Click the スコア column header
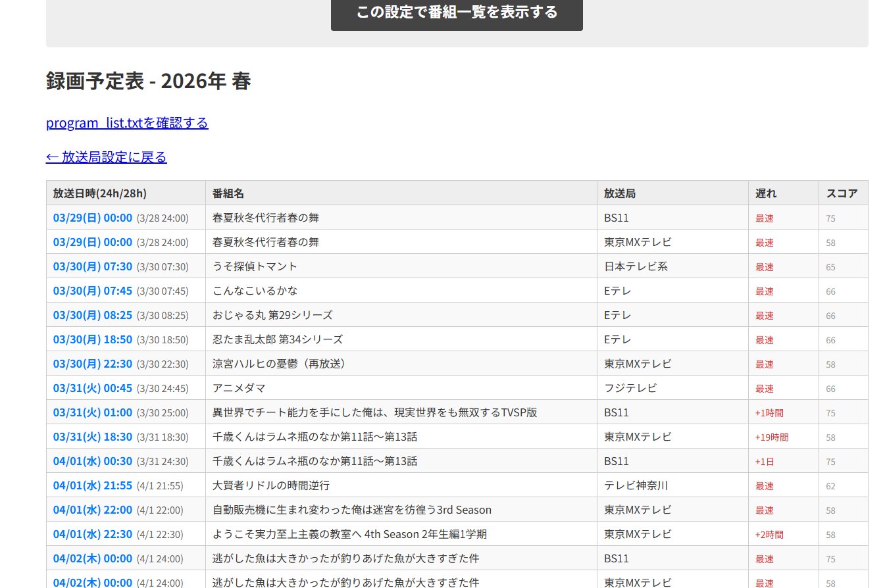This screenshot has height=588, width=885. [844, 193]
